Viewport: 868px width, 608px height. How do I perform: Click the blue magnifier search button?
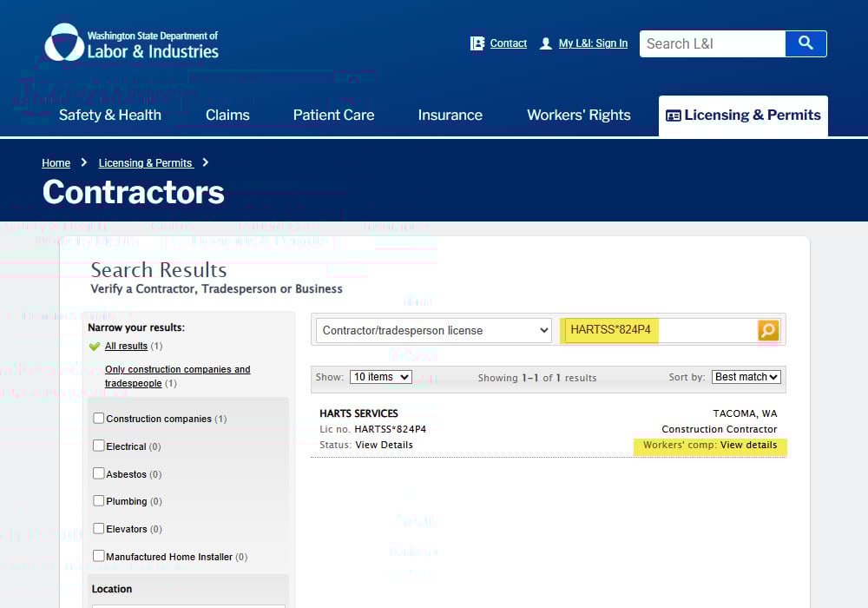(x=806, y=43)
